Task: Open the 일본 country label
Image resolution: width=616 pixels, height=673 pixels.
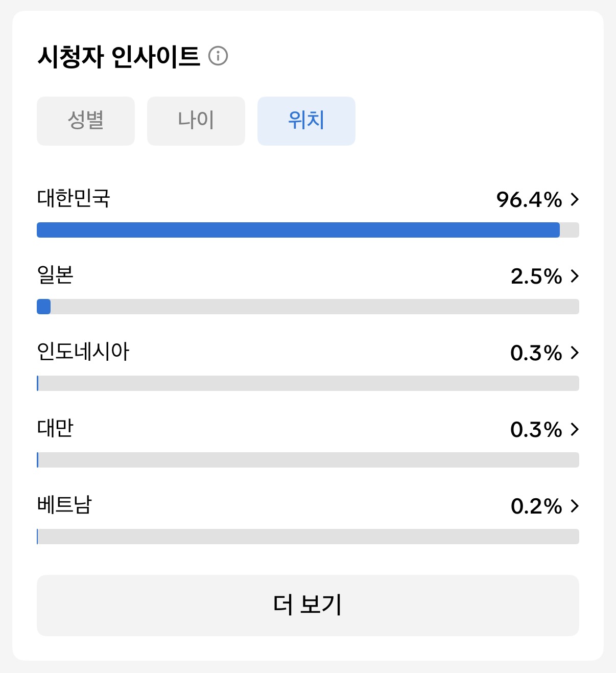Action: 55,275
